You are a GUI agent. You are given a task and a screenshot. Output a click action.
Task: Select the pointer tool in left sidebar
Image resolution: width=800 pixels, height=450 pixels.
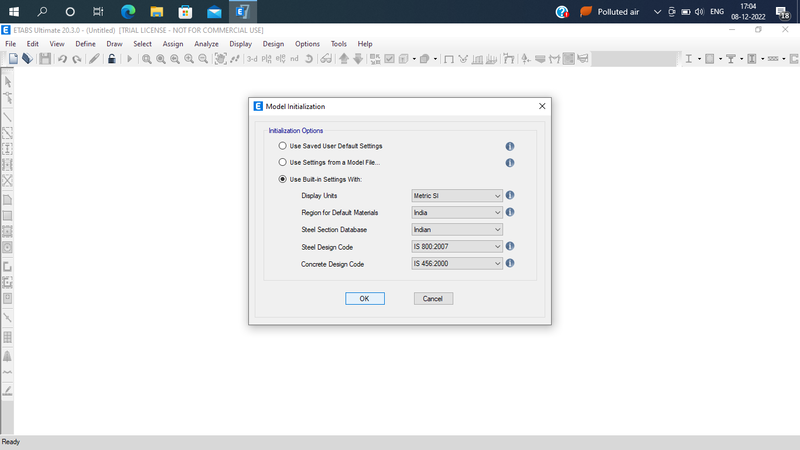(x=8, y=82)
